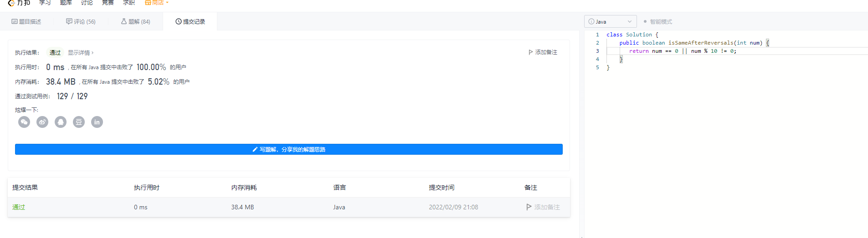This screenshot has height=238, width=868.
Task: Share result via LinkedIn icon
Action: pos(97,122)
